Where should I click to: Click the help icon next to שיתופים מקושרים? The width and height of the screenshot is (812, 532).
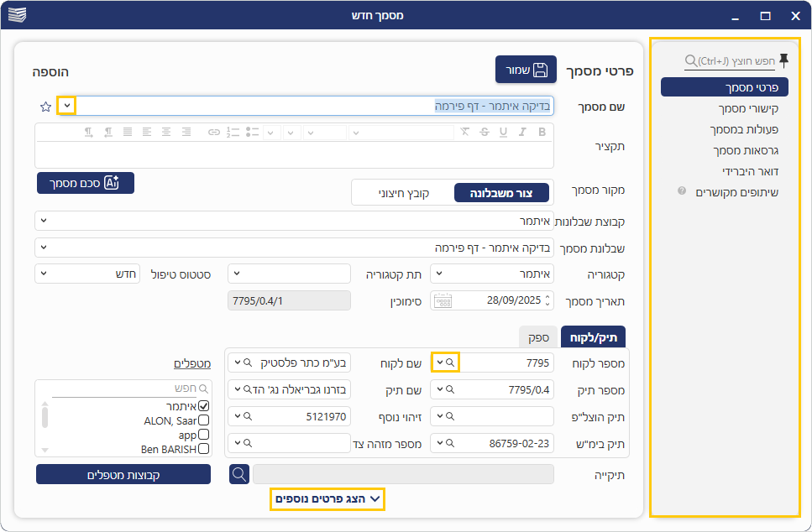point(682,191)
